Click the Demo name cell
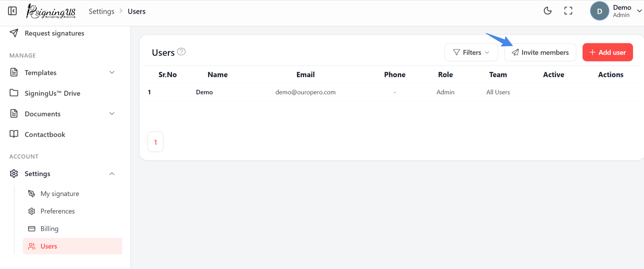 coord(204,92)
